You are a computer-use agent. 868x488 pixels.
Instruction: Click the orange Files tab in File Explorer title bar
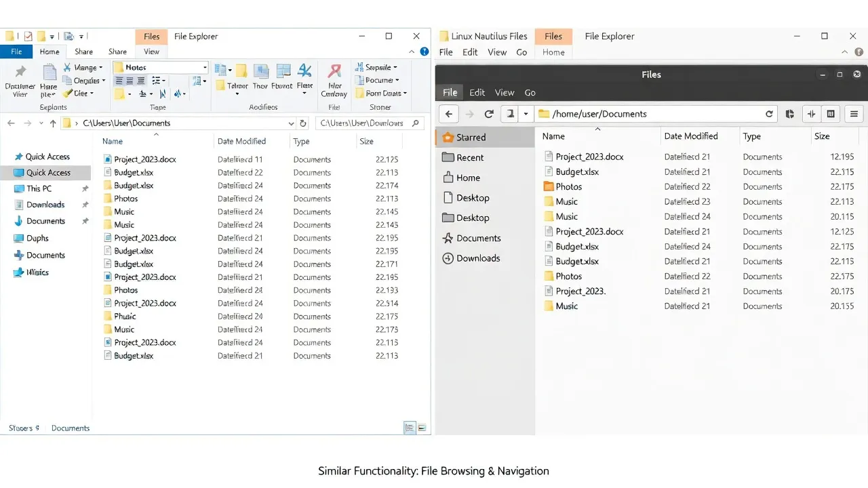tap(152, 37)
